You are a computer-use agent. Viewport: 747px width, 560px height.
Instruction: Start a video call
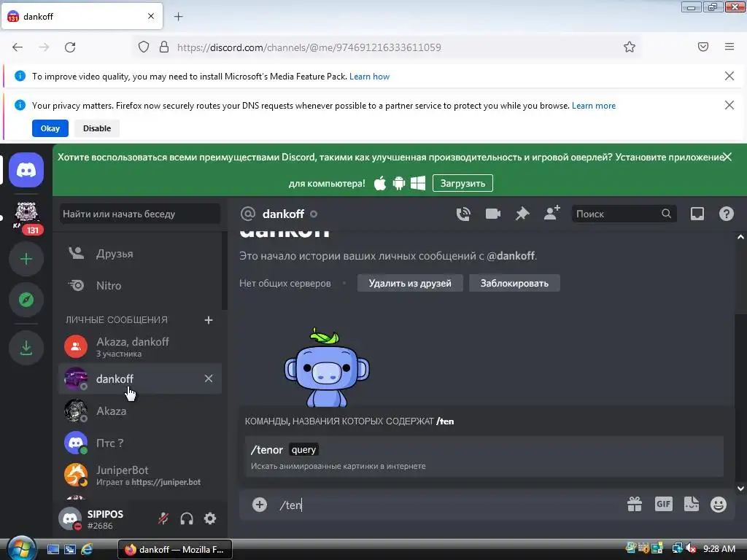(x=492, y=214)
